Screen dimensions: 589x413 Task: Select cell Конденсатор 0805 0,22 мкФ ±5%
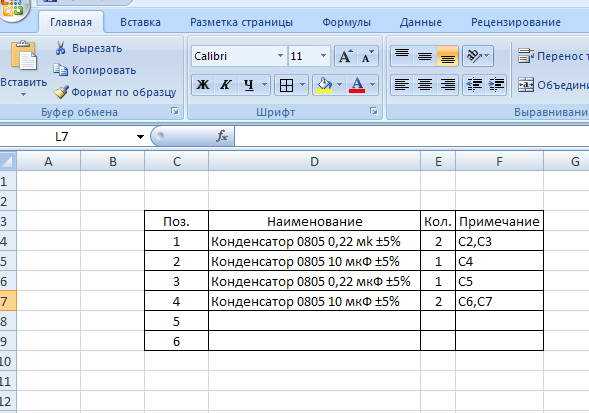click(x=314, y=281)
